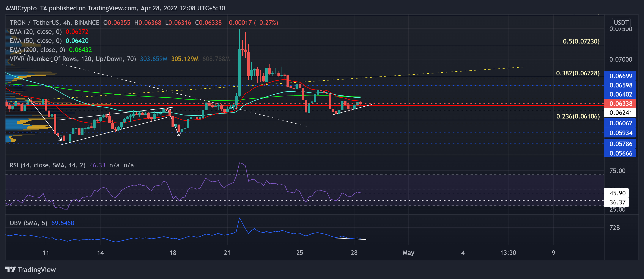Click the 0.06402 blue price tag
Viewport: 644px width, 279px height.
620,94
